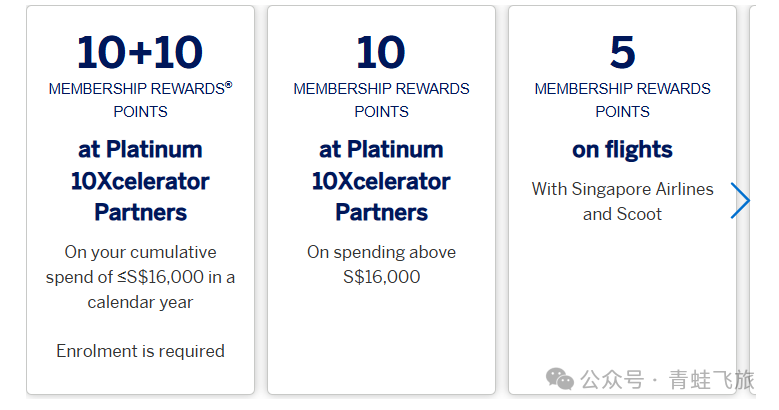Open the second Platinum 10Xcelerator Partners title
Screen dimensions: 779x410
(x=381, y=181)
